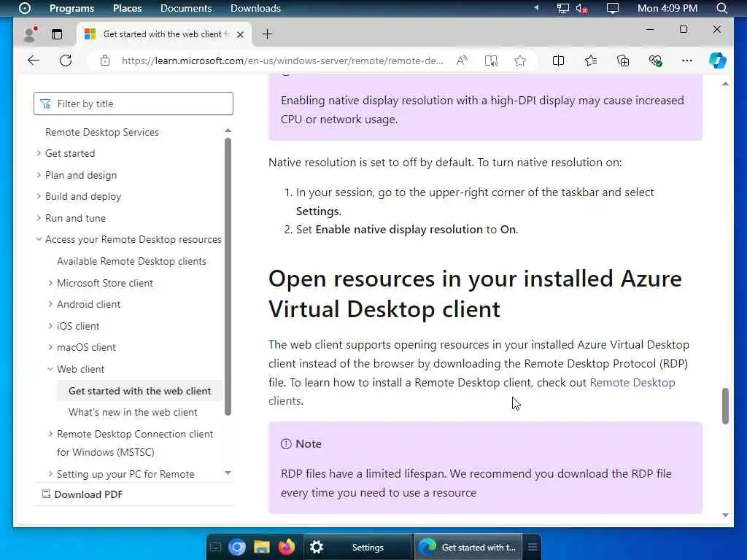This screenshot has width=747, height=560.
Task: Collapse Access your Remote Desktop resources
Action: pyautogui.click(x=39, y=239)
